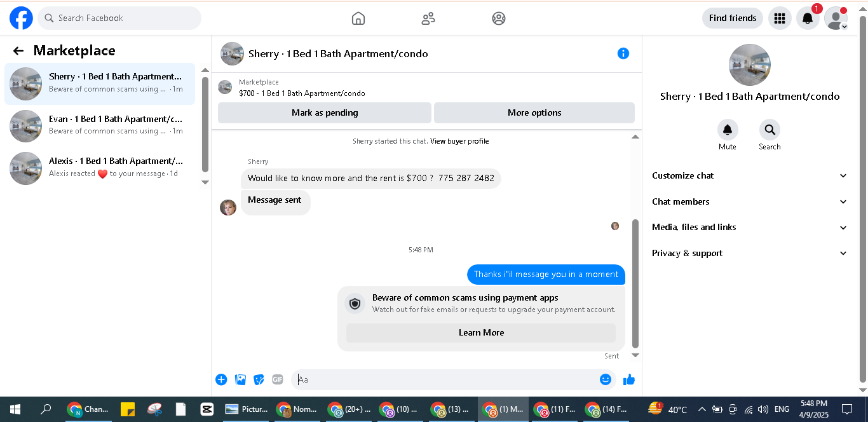Open the Friends icon in top navigation

coord(428,18)
